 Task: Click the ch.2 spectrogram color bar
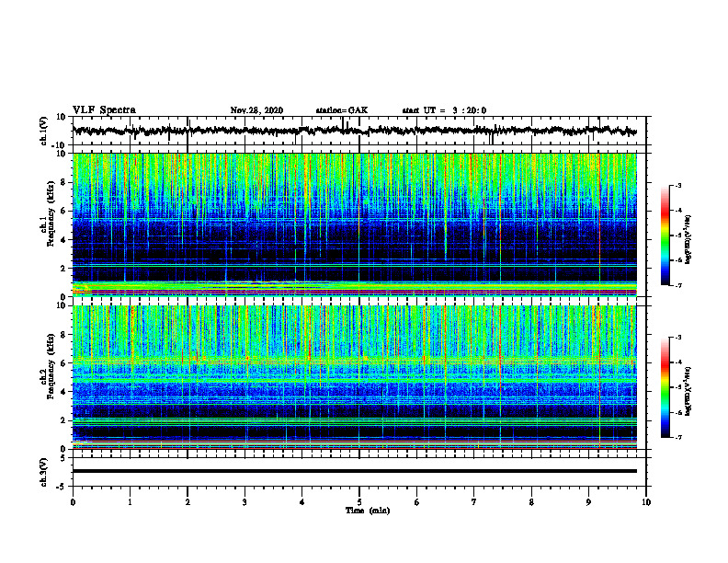pos(665,387)
